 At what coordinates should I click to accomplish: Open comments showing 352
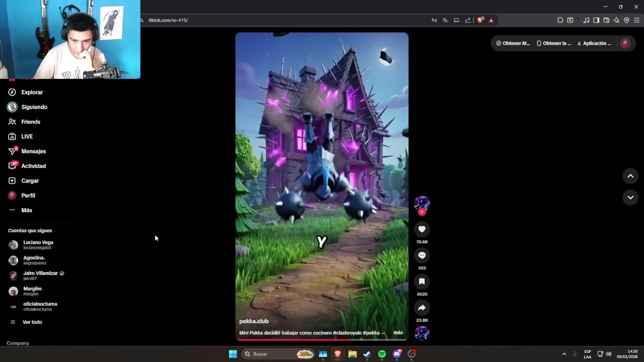click(x=422, y=255)
